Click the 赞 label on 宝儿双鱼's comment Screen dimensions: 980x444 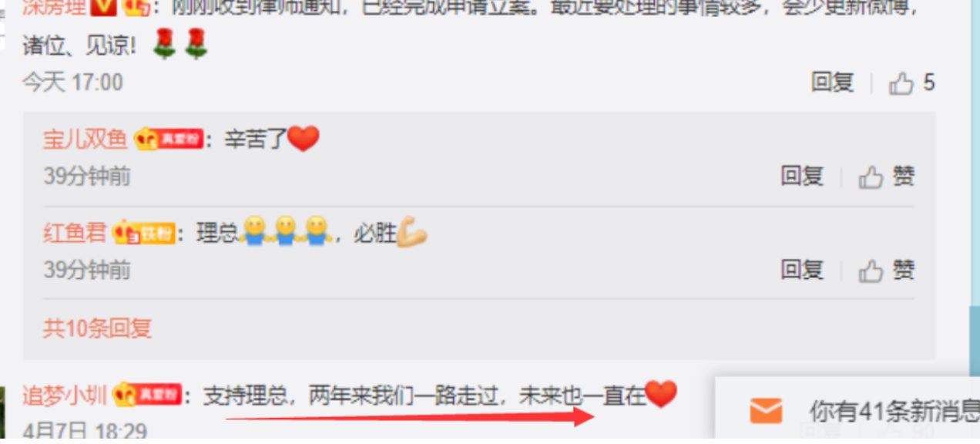pyautogui.click(x=904, y=177)
